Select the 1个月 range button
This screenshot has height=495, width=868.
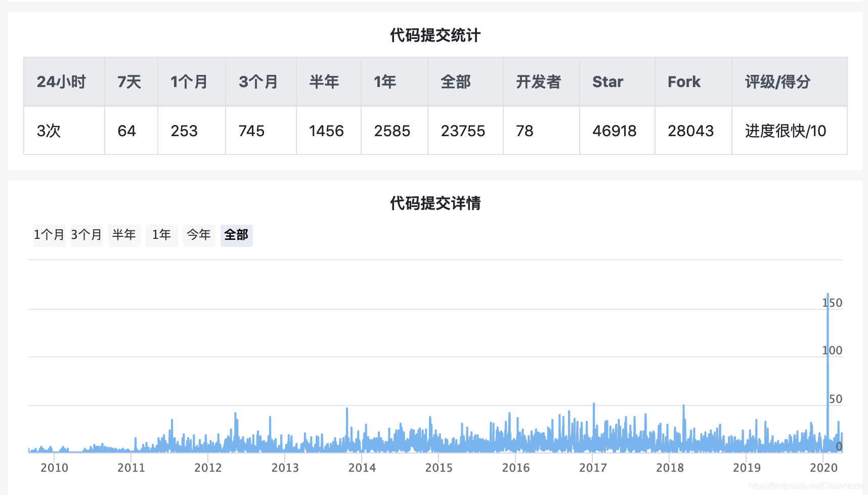point(50,235)
